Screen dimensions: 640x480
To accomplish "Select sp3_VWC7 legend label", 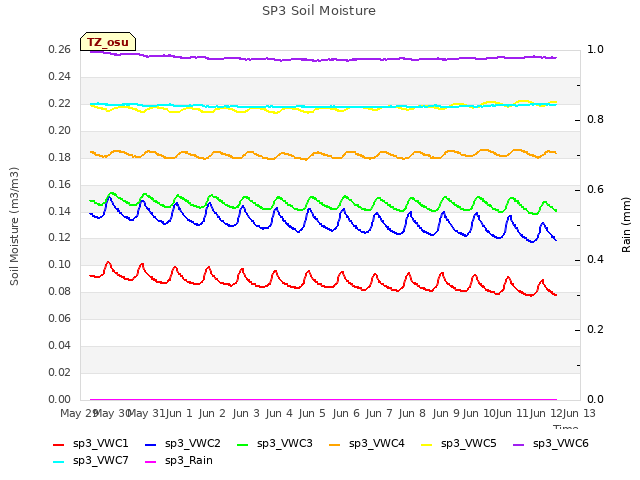I will tap(100, 461).
